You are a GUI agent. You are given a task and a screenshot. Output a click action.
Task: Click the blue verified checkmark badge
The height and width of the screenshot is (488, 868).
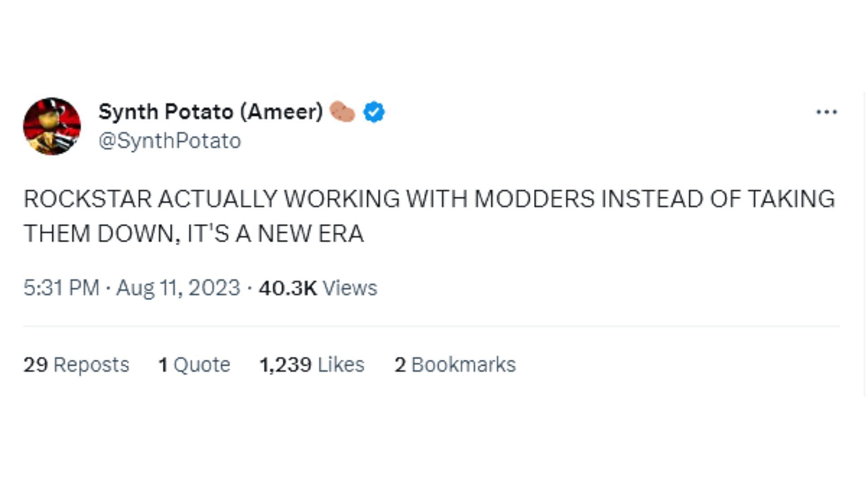(374, 112)
